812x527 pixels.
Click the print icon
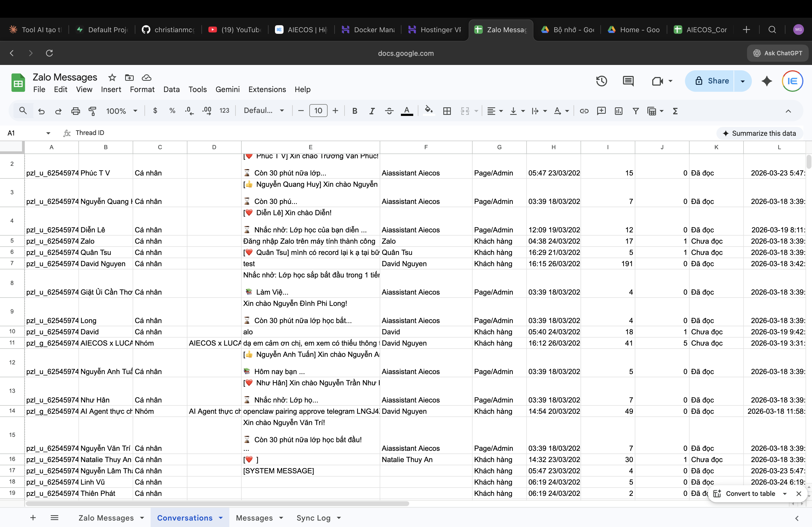(x=75, y=111)
